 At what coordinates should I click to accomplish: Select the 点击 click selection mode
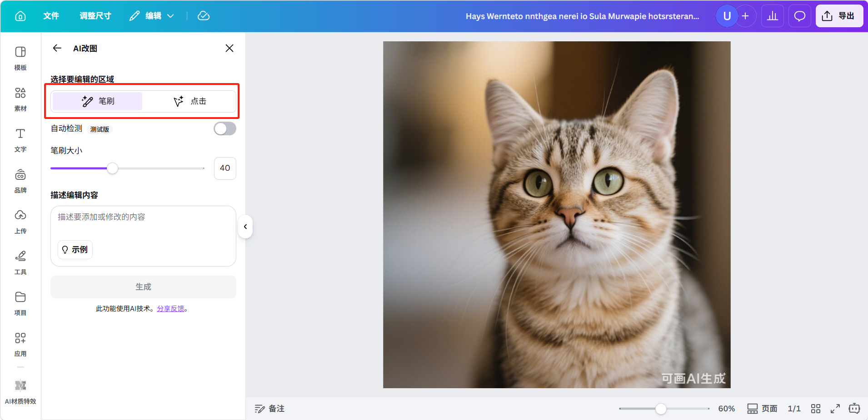point(190,101)
